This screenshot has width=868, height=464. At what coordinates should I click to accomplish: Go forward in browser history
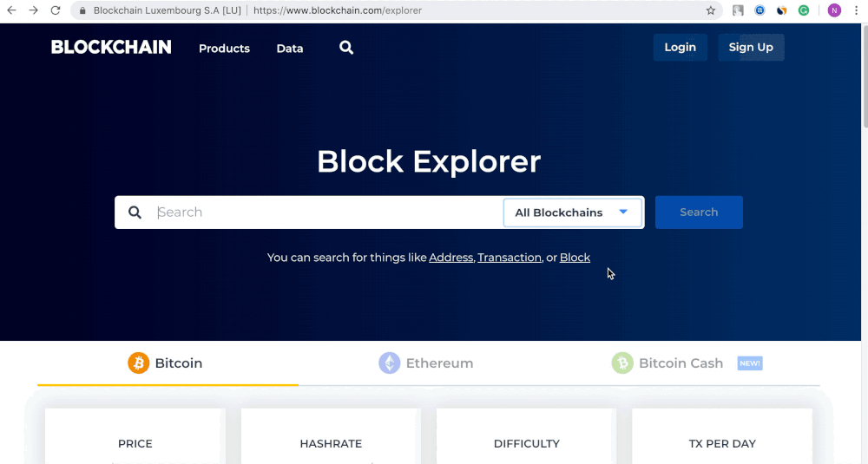[x=33, y=10]
